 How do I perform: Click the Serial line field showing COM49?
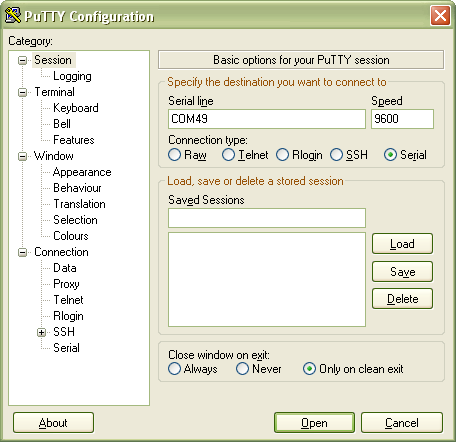[x=267, y=119]
